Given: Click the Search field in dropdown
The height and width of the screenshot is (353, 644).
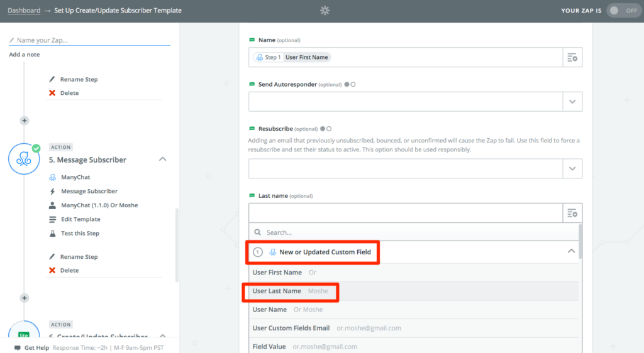Looking at the screenshot, I should coord(414,232).
